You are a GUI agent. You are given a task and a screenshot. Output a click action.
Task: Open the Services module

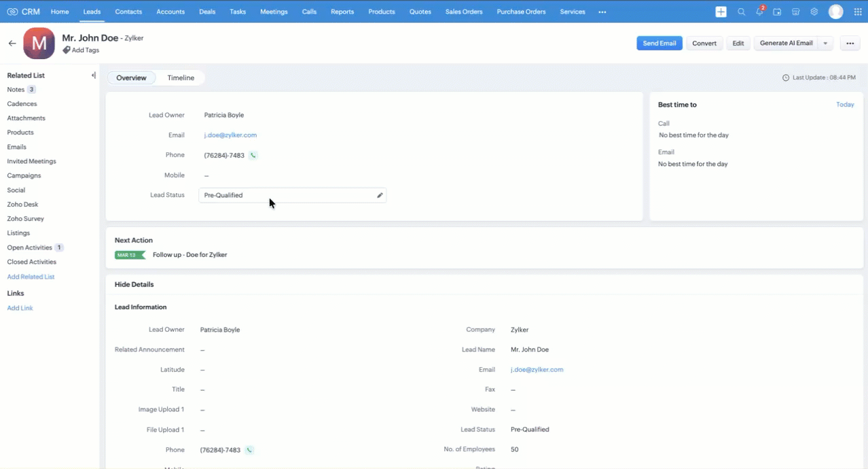(x=573, y=12)
